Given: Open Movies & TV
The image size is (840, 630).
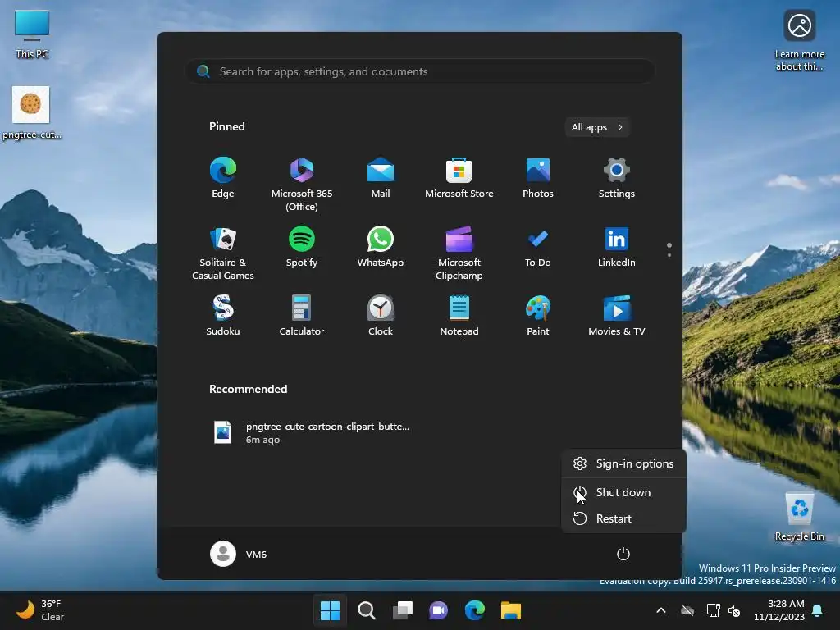Looking at the screenshot, I should point(617,316).
